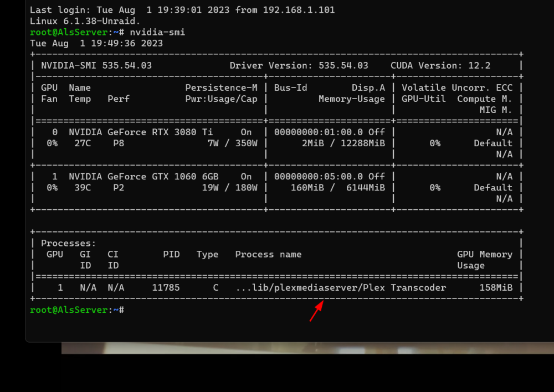Click the last root@AlsServer prompt line
The height and width of the screenshot is (392, 554).
[77, 310]
